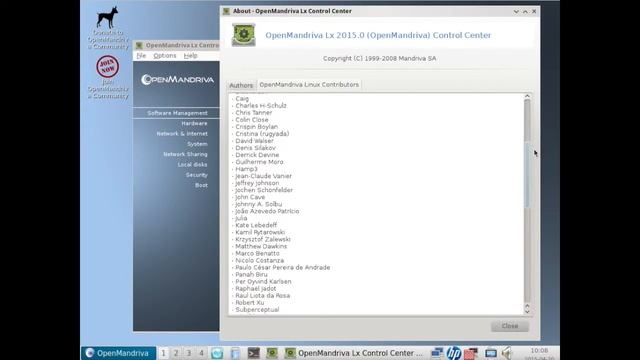640x360 pixels.
Task: Select contributor 'Derrick Devine'
Action: 257,155
